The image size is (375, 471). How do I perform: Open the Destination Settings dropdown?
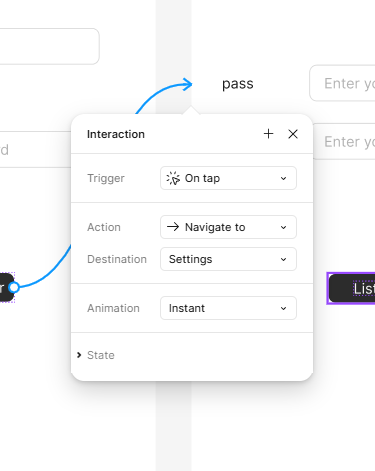[228, 259]
